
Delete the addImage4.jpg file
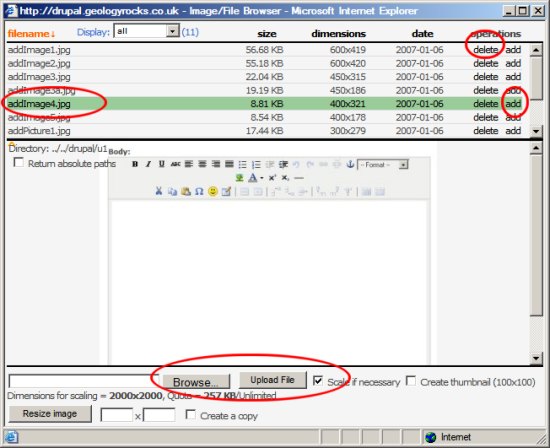coord(485,104)
